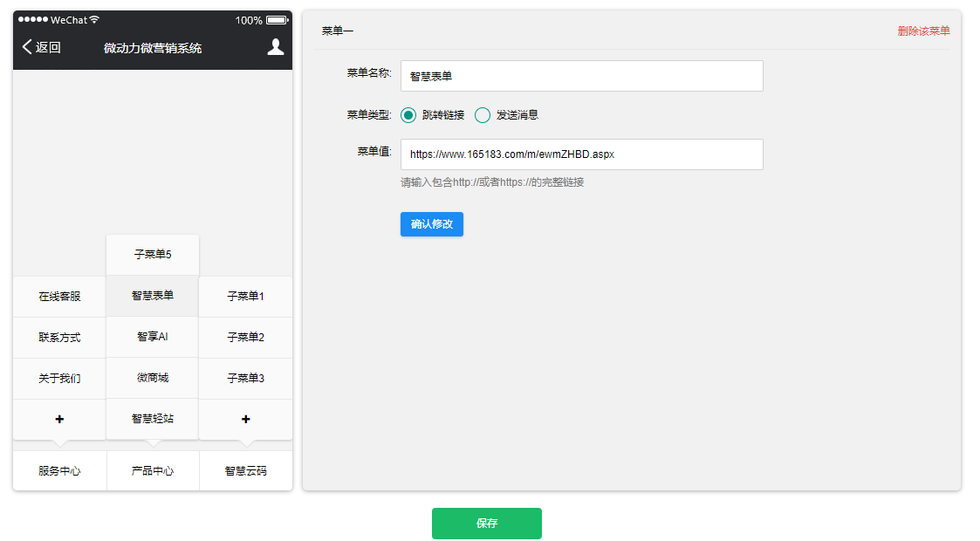Click the 菜单值 URL input field
This screenshot has width=980, height=541.
click(581, 154)
